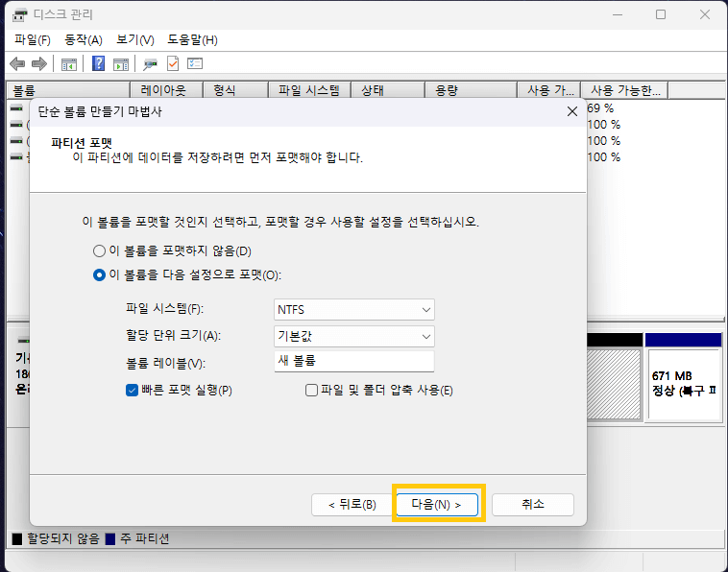Viewport: 728px width, 572px height.
Task: Click the '다음(N) >' button
Action: [436, 504]
